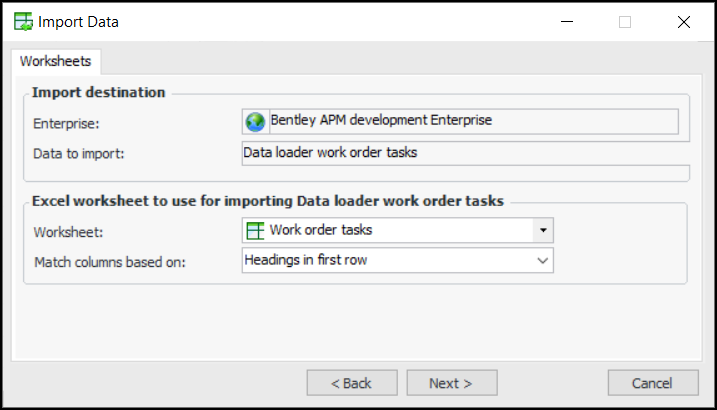The image size is (717, 410).
Task: Select the 'Work order tasks' combo text
Action: 320,230
